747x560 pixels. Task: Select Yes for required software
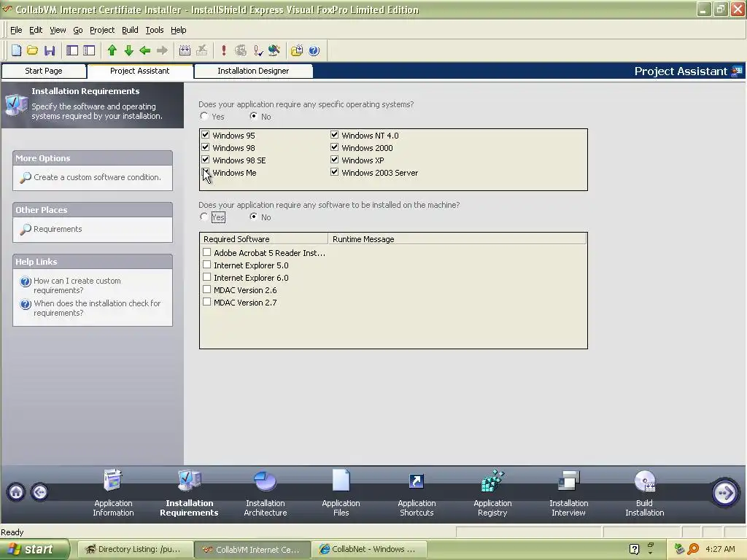[204, 217]
